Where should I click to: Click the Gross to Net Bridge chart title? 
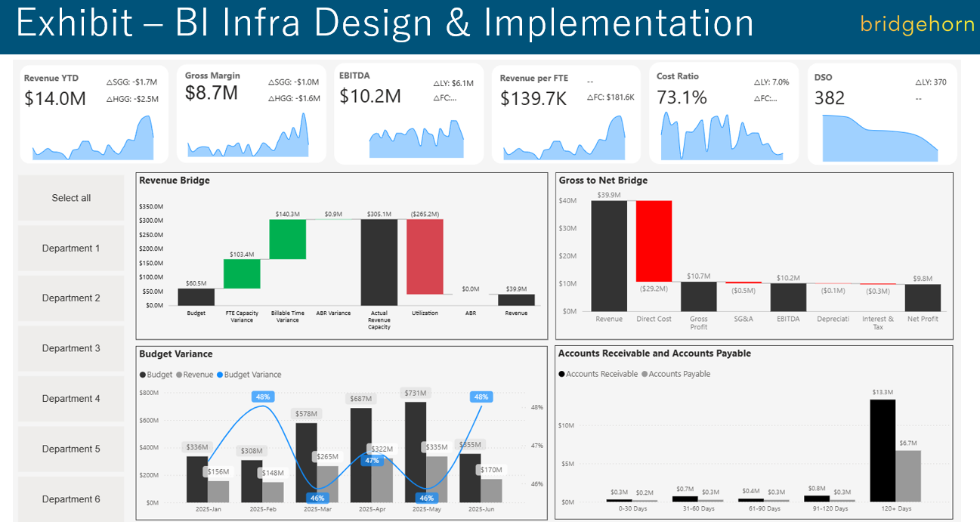pos(603,181)
